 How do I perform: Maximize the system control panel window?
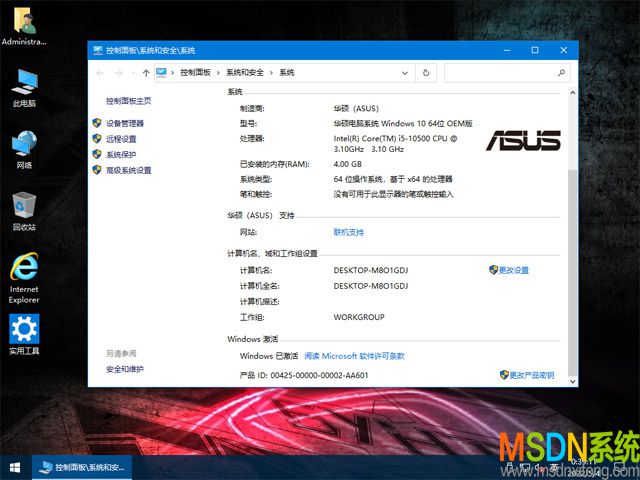[535, 50]
